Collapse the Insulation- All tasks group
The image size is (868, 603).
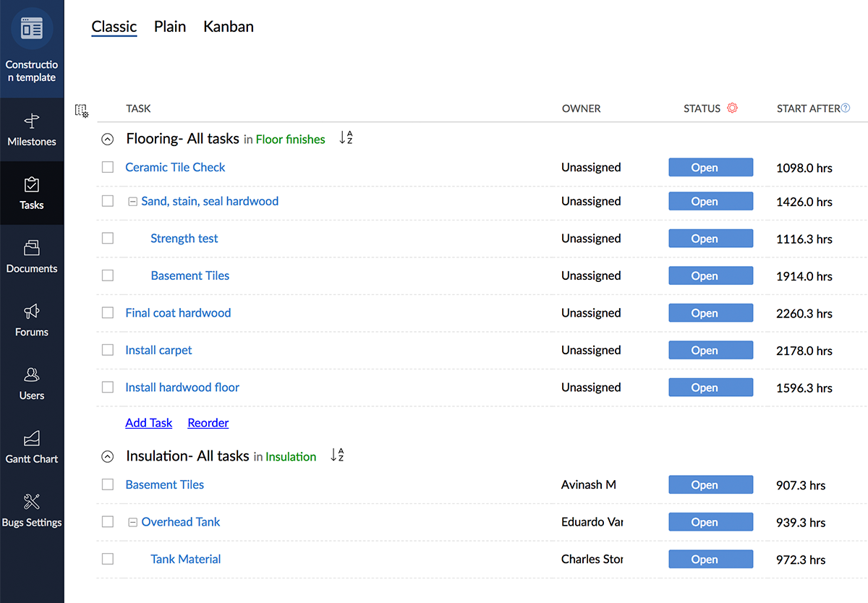108,456
